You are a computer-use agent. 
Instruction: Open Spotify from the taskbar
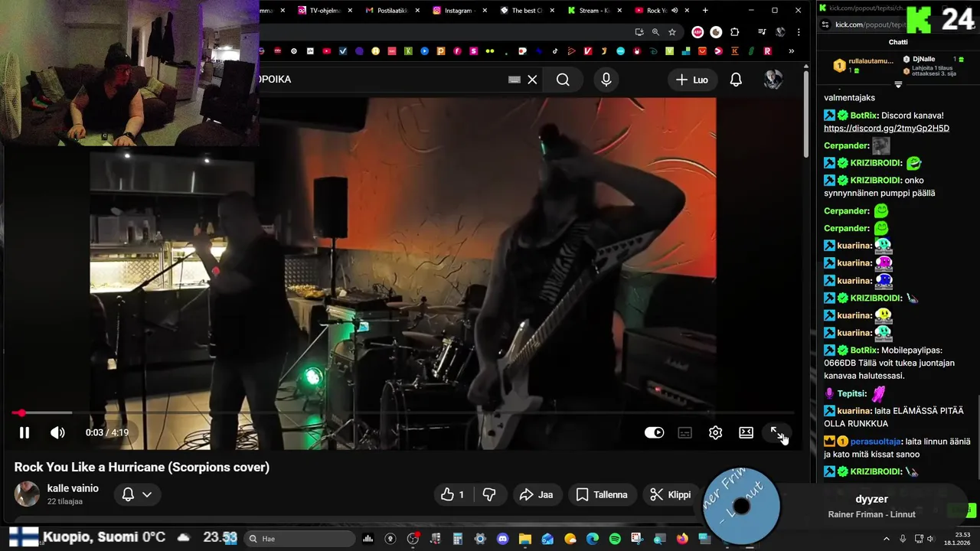click(x=615, y=539)
